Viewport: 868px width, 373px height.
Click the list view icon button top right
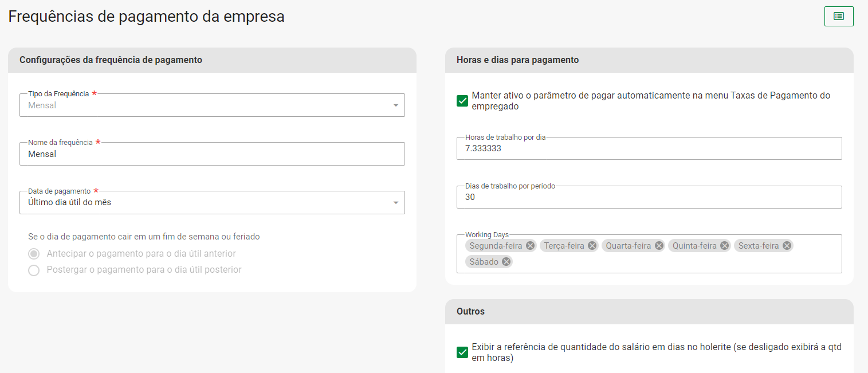(x=838, y=16)
